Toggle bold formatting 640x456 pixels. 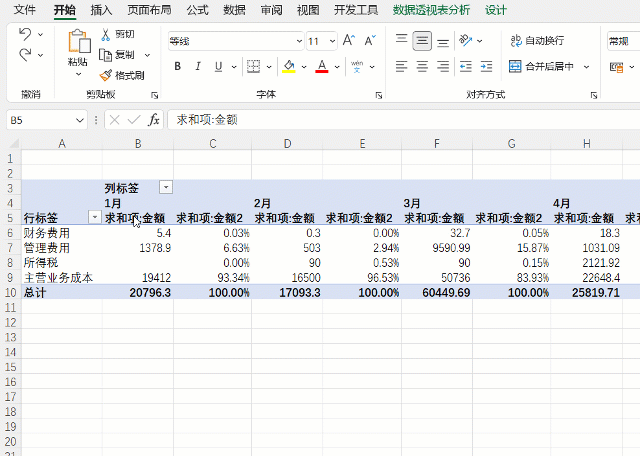coord(178,67)
